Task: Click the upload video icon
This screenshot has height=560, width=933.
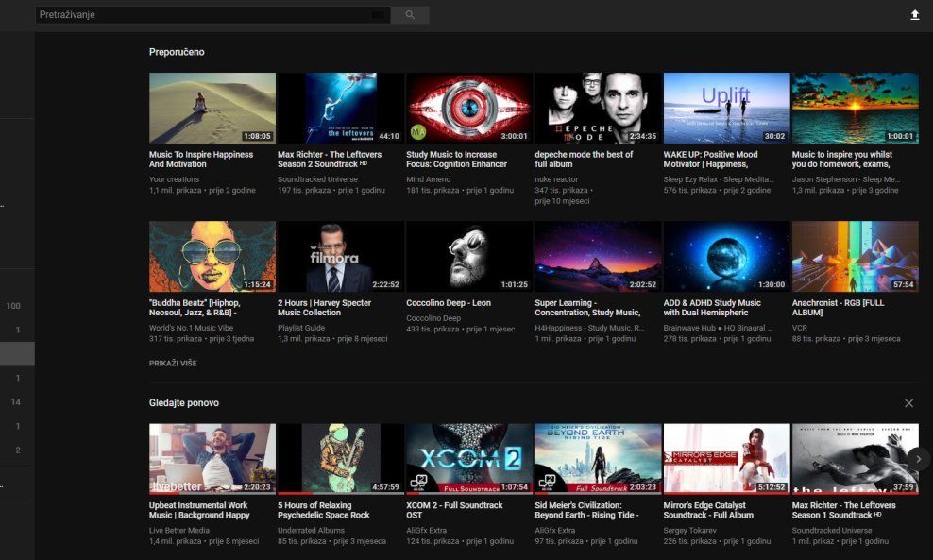Action: click(x=914, y=15)
